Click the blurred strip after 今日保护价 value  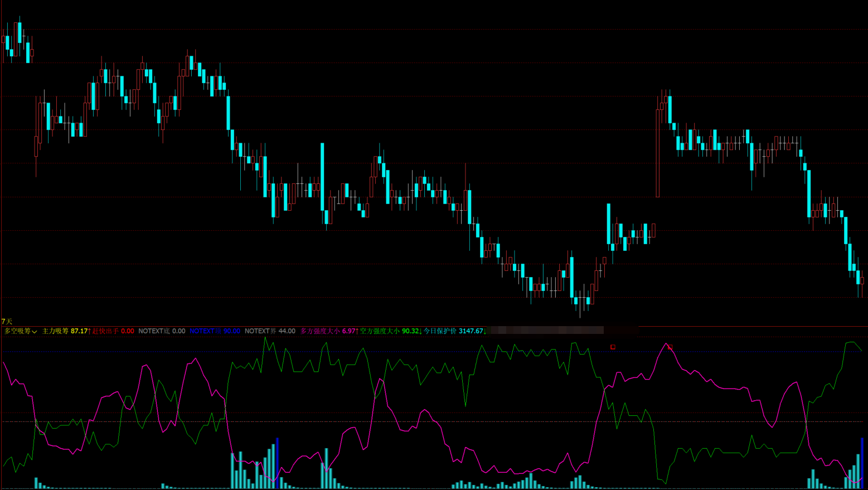(546, 331)
